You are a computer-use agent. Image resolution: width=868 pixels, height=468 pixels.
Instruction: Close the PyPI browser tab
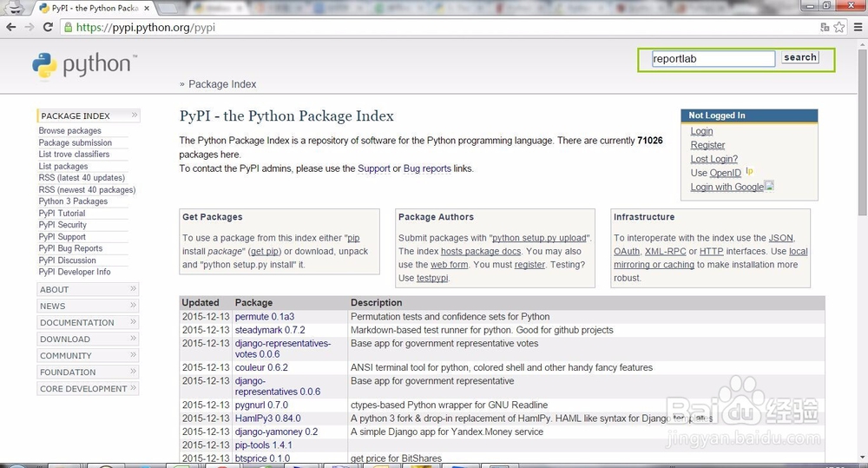tap(147, 9)
